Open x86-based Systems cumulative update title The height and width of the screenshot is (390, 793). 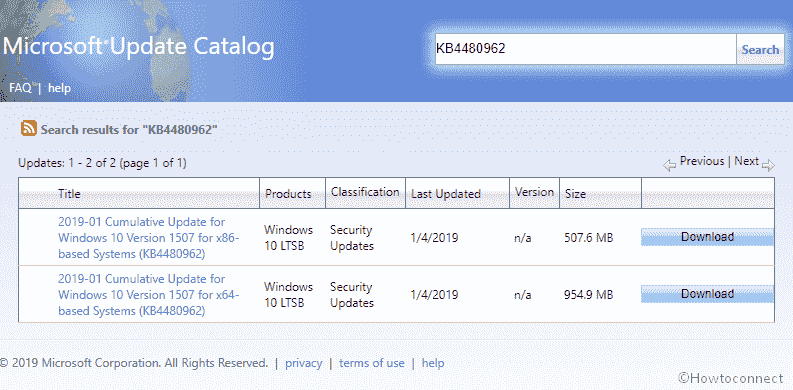(149, 238)
